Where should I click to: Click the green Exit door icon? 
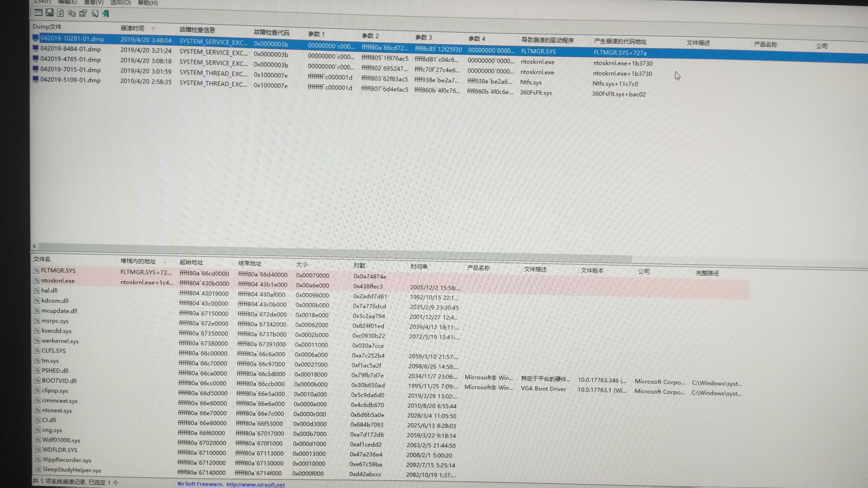pyautogui.click(x=106, y=14)
